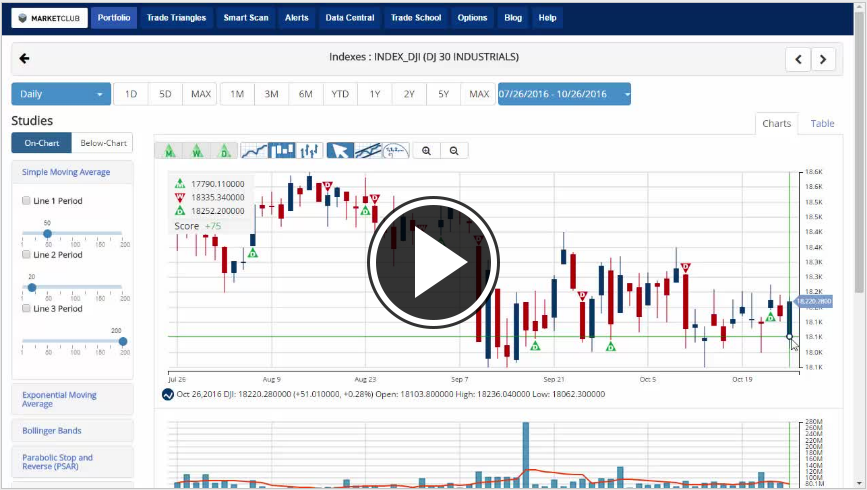This screenshot has width=867, height=490.
Task: Enable the Line 2 Period checkbox
Action: point(26,255)
